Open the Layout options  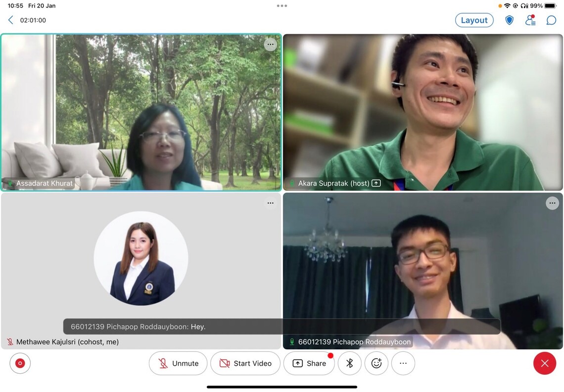[474, 20]
